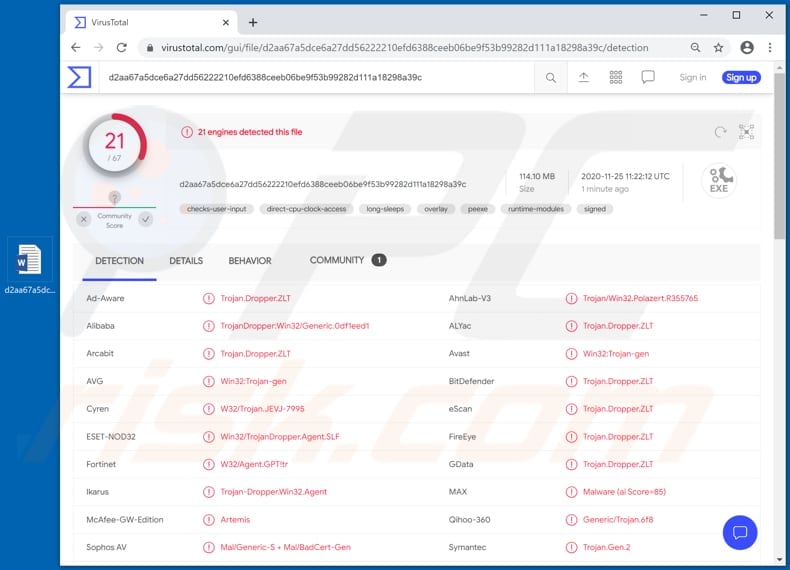Vote positive with the checkmark community icon
This screenshot has height=570, width=790.
pos(146,219)
